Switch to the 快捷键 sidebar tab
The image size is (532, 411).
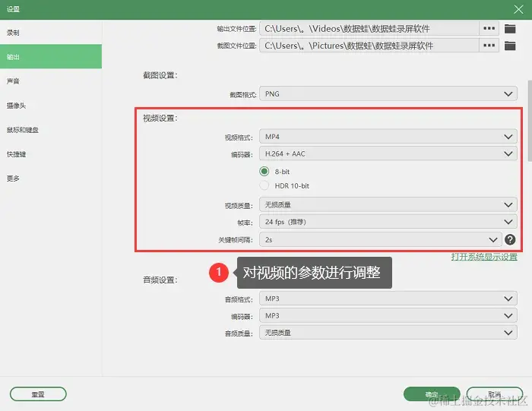[x=51, y=154]
